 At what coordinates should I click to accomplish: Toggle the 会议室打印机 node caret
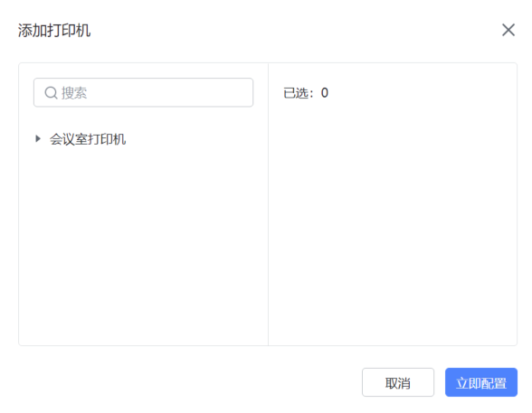[38, 138]
